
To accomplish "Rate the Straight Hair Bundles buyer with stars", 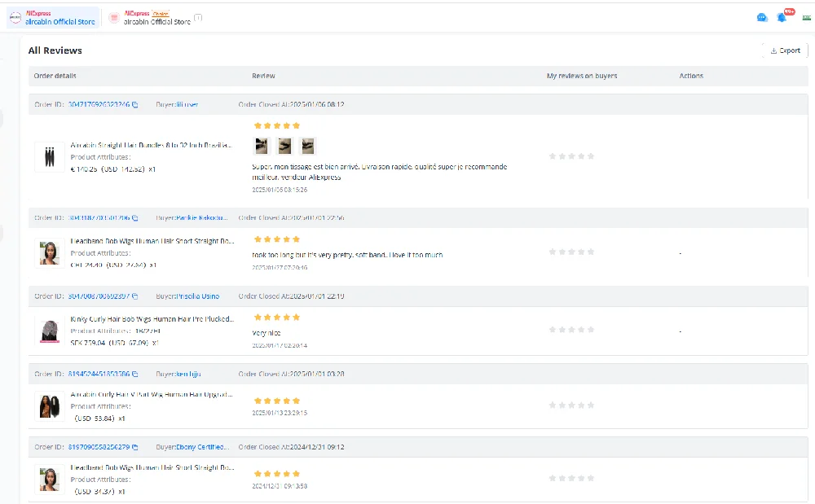I will tap(571, 156).
